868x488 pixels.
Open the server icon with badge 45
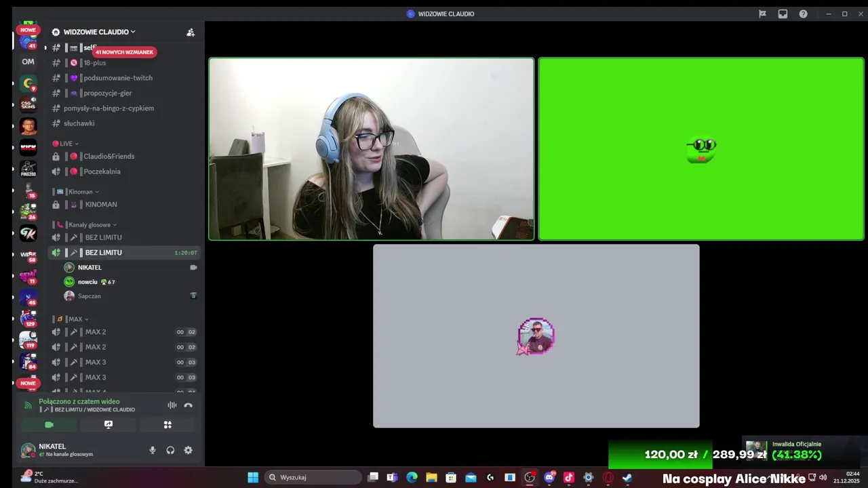coord(28,297)
